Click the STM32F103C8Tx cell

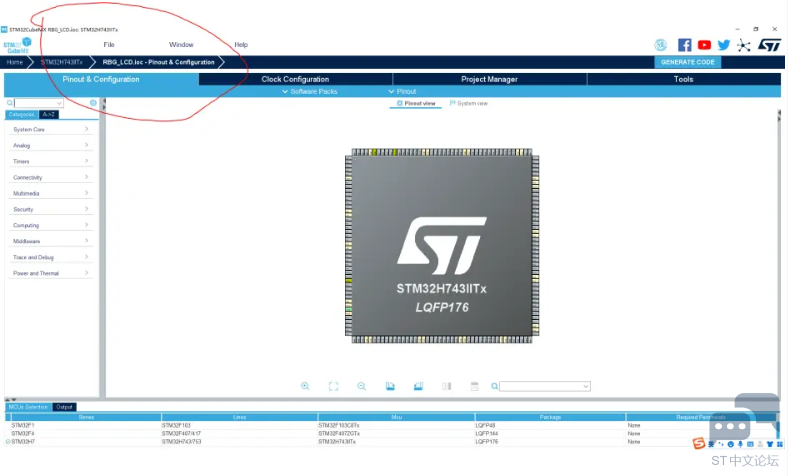(x=339, y=425)
